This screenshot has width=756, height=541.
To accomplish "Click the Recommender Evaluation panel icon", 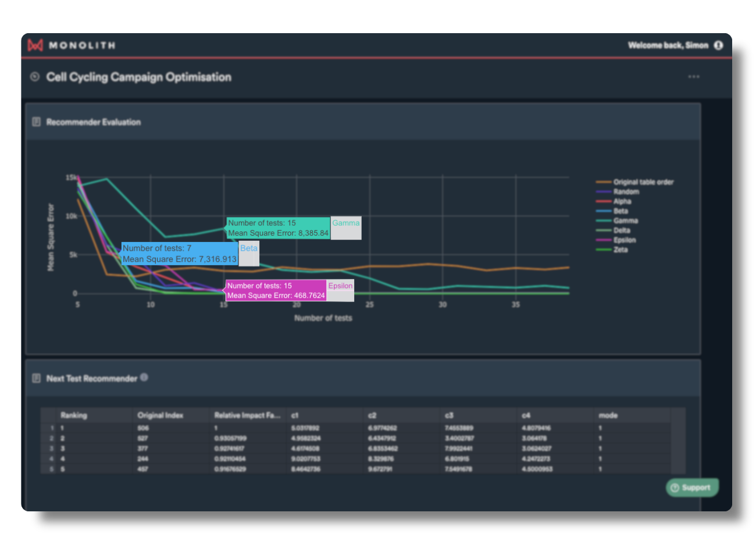I will [36, 122].
